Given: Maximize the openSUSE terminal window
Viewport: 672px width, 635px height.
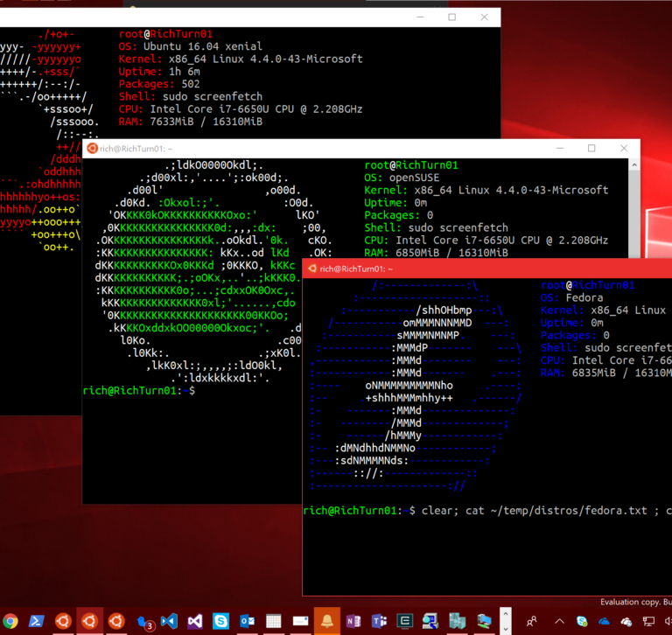Looking at the screenshot, I should 591,148.
